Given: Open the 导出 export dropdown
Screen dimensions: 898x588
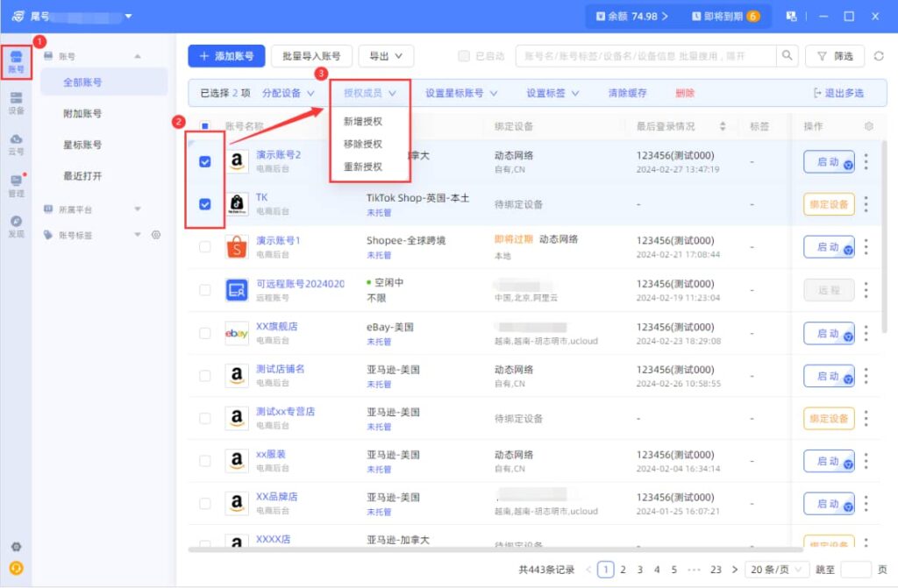Looking at the screenshot, I should coord(386,56).
